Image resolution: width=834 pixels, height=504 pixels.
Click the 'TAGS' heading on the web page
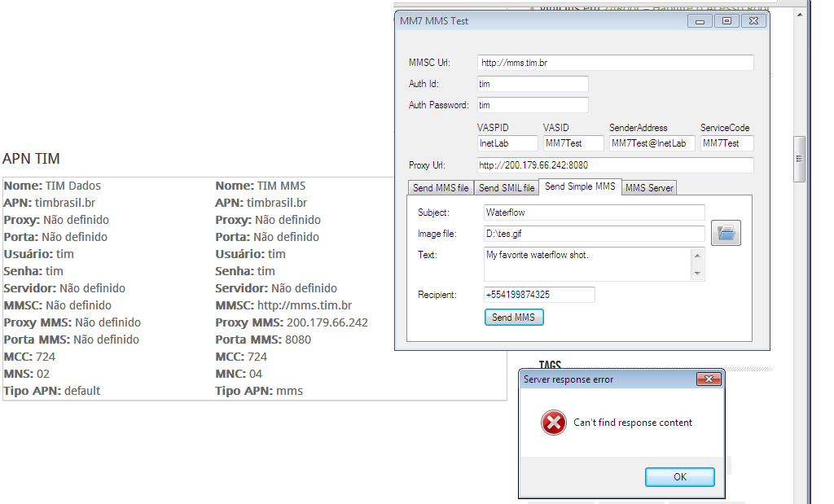point(550,365)
